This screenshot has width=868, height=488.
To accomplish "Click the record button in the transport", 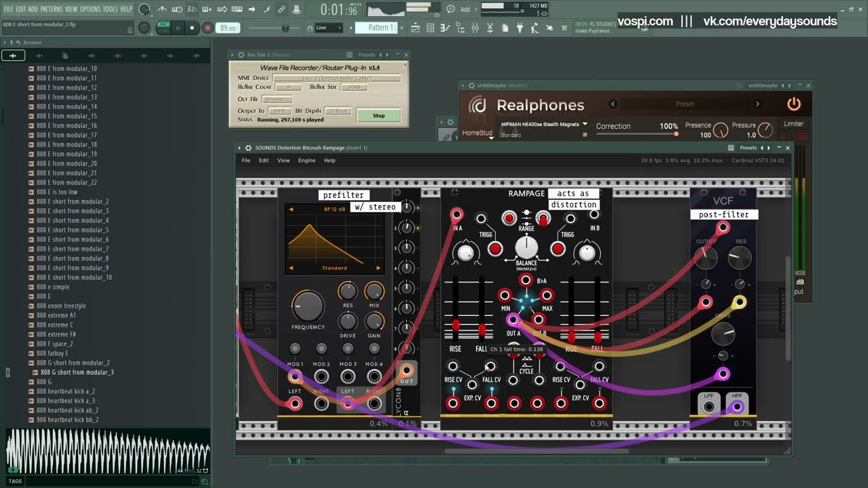I will (x=208, y=28).
